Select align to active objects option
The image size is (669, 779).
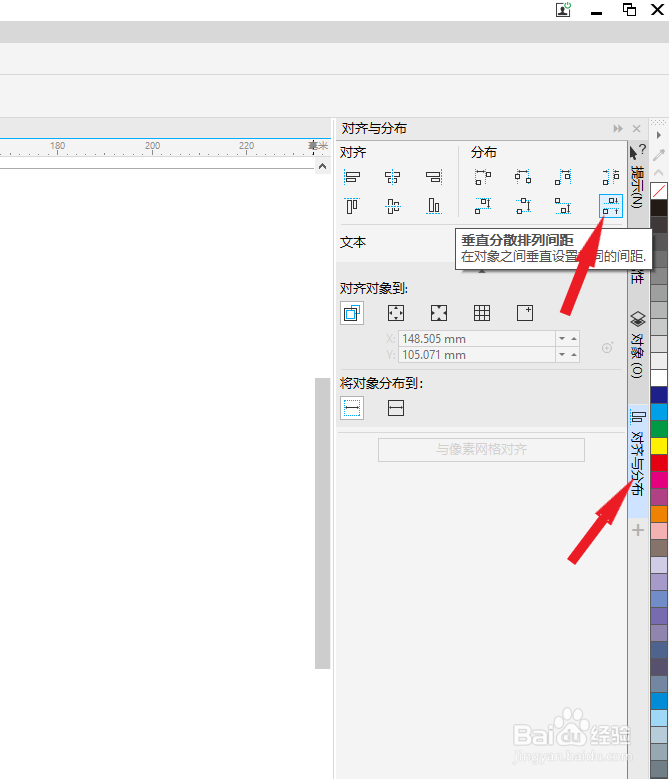352,313
